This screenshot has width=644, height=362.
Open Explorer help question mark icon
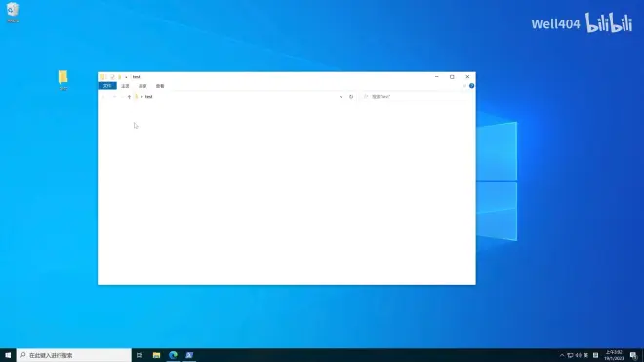pos(471,86)
